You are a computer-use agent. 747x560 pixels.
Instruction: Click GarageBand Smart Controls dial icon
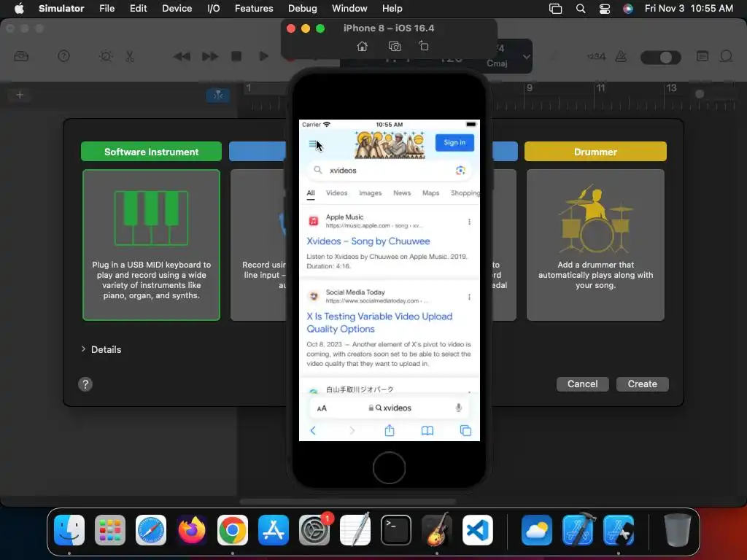tap(105, 56)
